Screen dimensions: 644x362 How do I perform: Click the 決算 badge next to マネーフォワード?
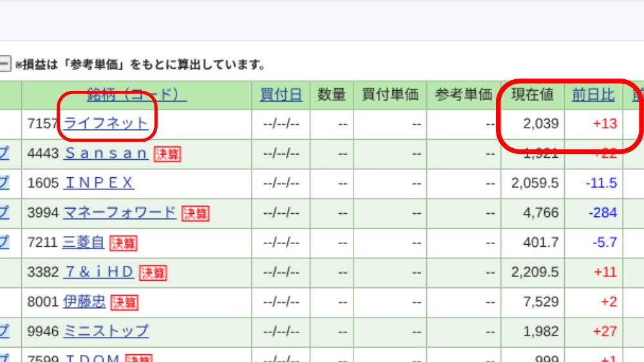196,213
